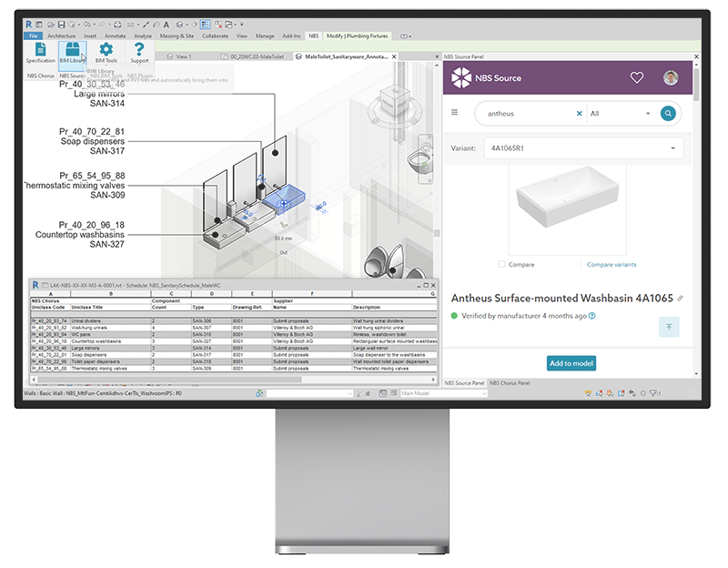The height and width of the screenshot is (568, 728).
Task: Click the worksets icon in status bar
Action: click(259, 393)
